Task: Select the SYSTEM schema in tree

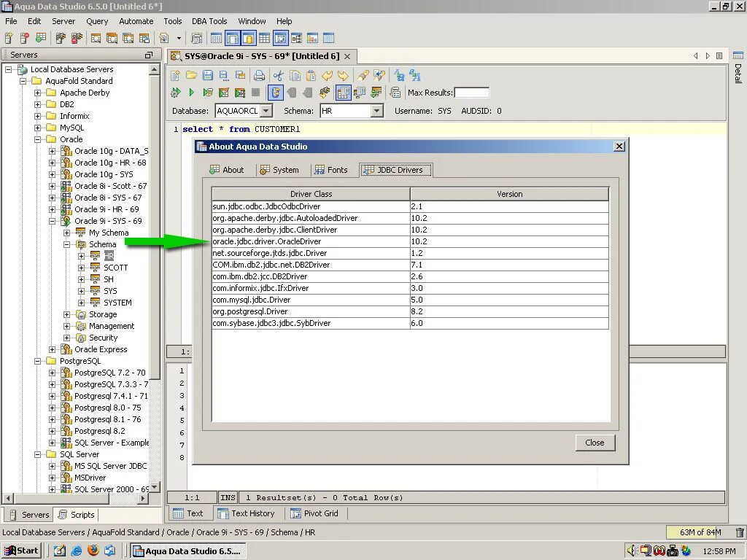Action: coord(117,303)
